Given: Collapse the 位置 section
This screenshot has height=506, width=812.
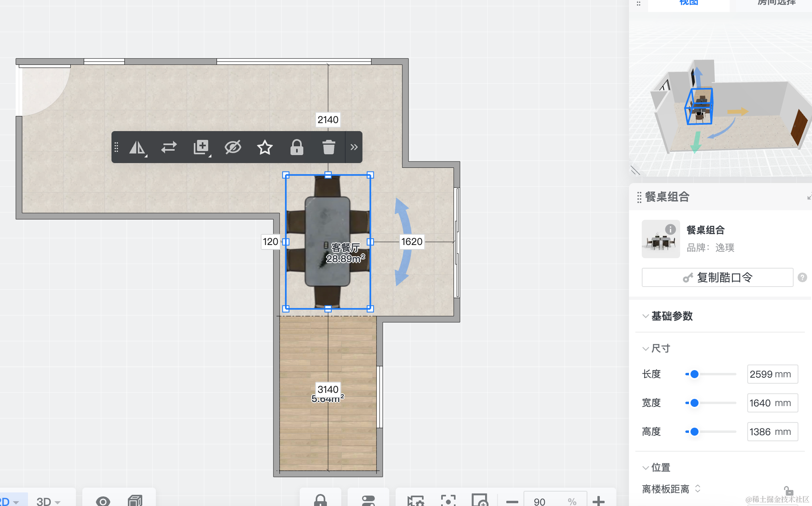Looking at the screenshot, I should tap(645, 468).
